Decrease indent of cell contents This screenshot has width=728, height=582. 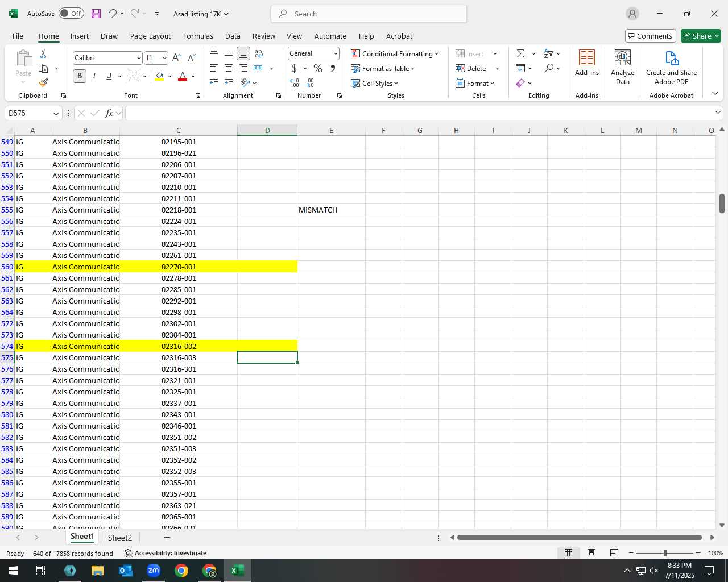click(214, 83)
